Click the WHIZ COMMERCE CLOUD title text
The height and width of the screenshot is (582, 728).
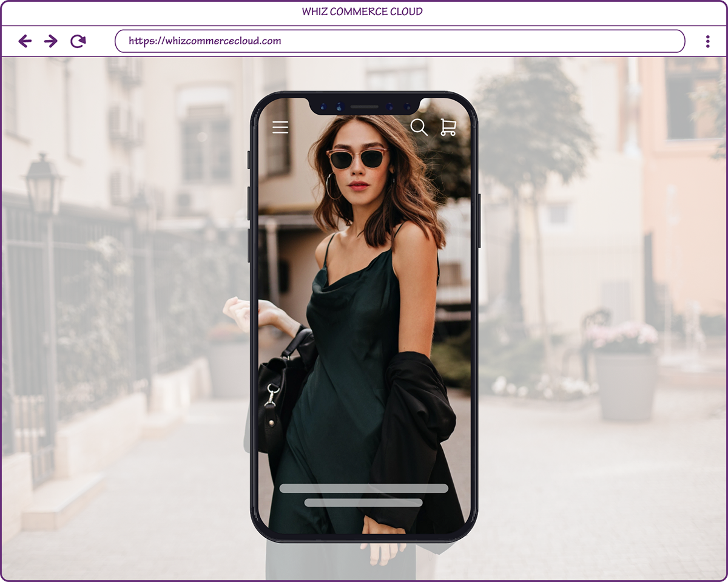point(362,12)
